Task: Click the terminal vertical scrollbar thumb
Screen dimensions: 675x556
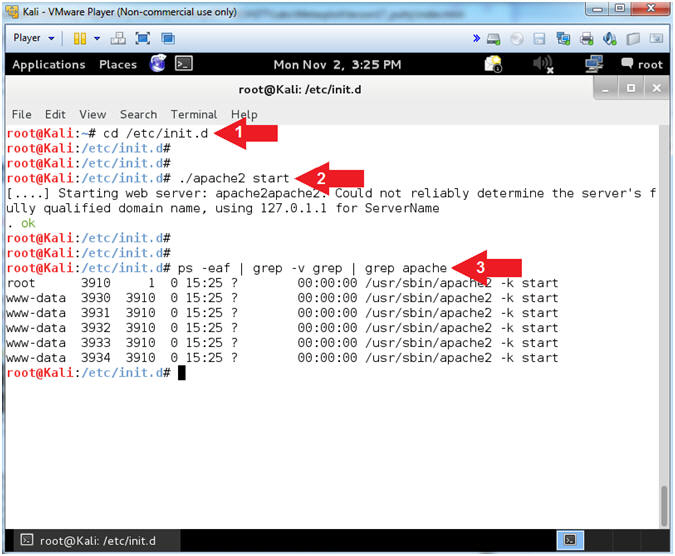Action: point(664,506)
